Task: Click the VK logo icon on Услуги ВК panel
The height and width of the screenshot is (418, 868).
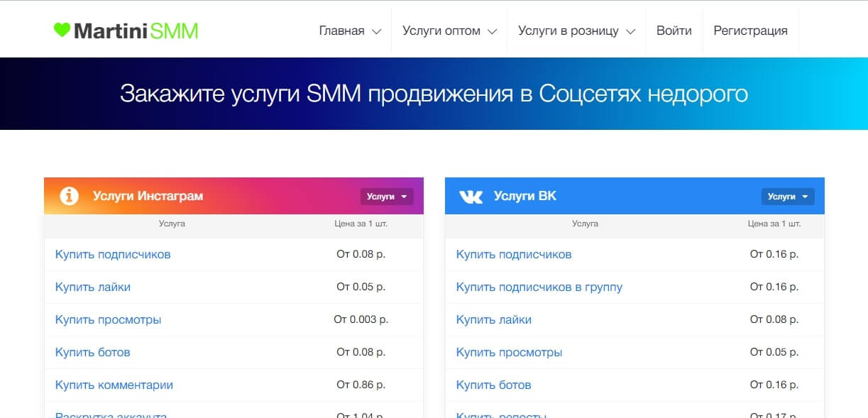Action: 470,196
